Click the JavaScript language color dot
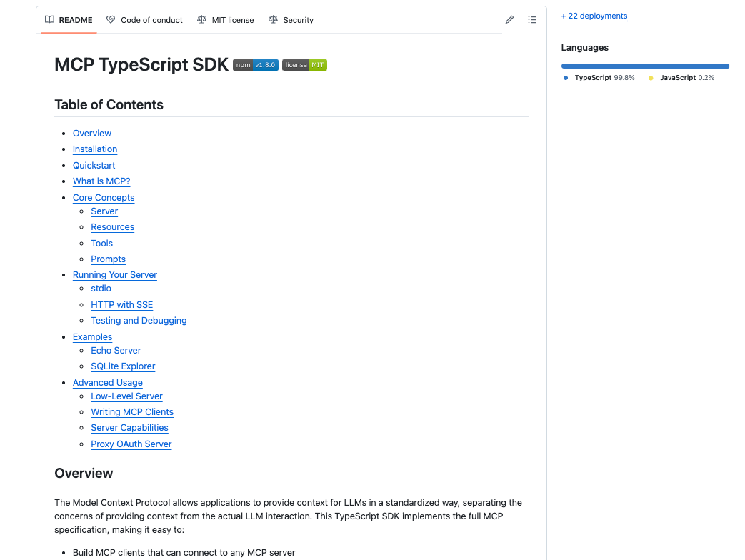 click(649, 77)
